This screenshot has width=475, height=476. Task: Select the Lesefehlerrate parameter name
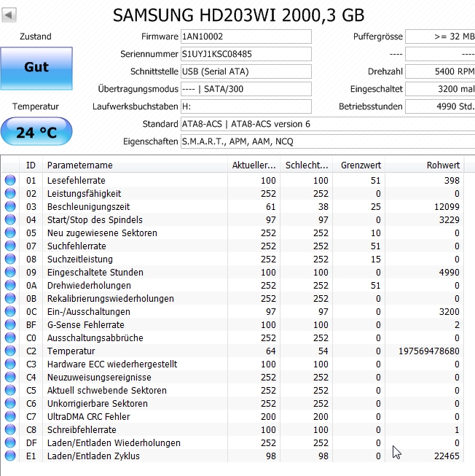coord(76,180)
